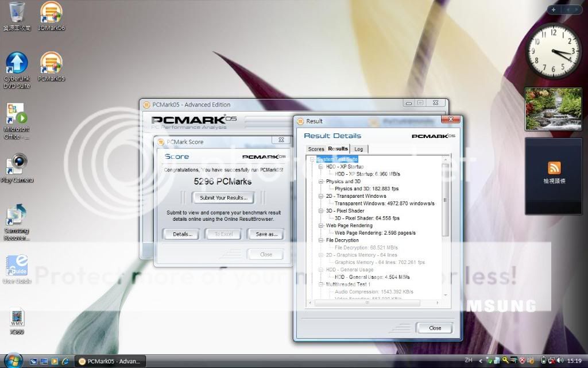The height and width of the screenshot is (368, 588).
Task: Open Internet Explorer from quick launch
Action: point(65,361)
